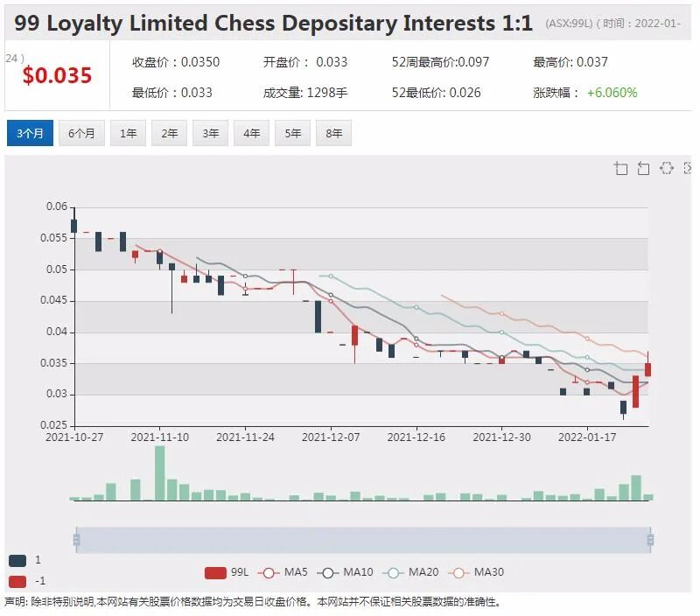
Task: Click the 最高价: 0.037 value
Action: (x=570, y=62)
